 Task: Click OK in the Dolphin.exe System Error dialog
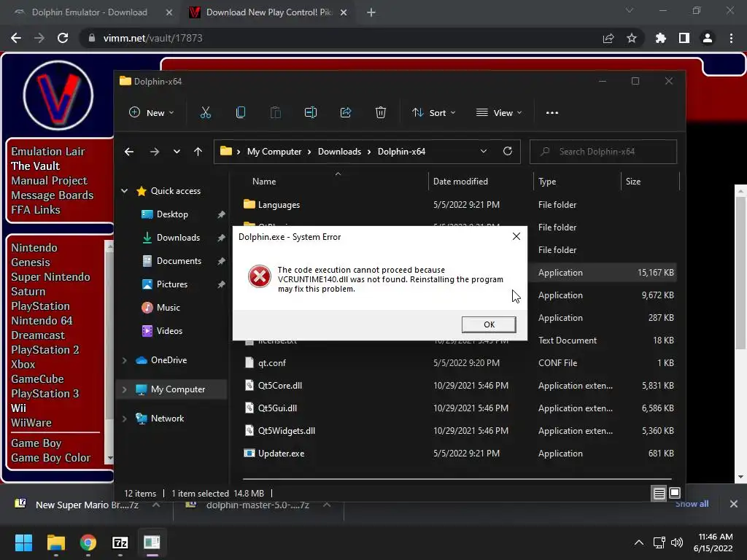tap(489, 324)
